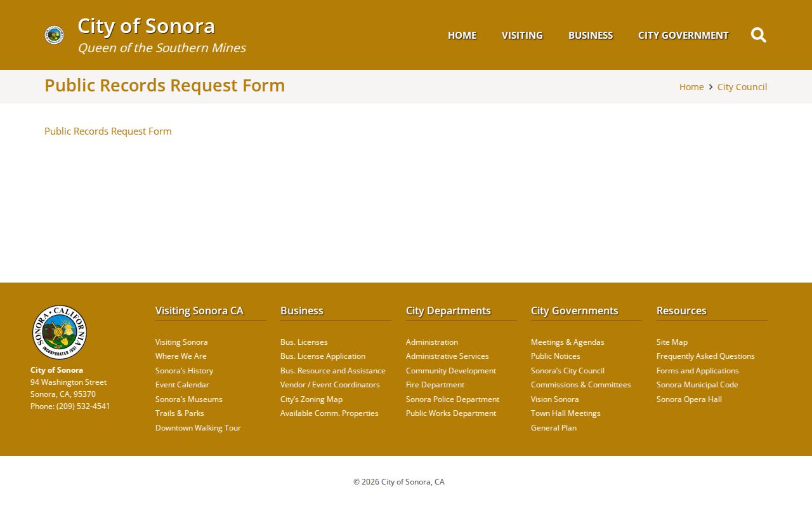This screenshot has width=812, height=508.
Task: Open Downtown Walking Tour footer link
Action: click(198, 428)
